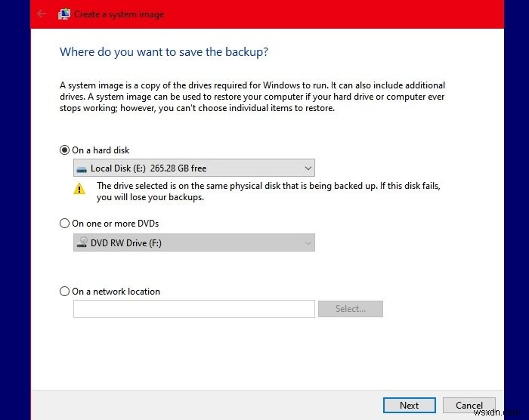The width and height of the screenshot is (529, 420).
Task: Click the back arrow in title bar
Action: 42,14
